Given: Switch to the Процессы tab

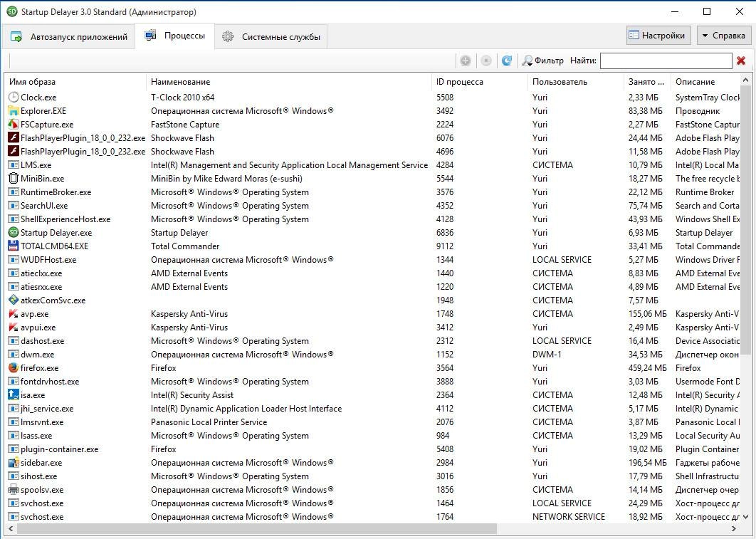Looking at the screenshot, I should [175, 36].
